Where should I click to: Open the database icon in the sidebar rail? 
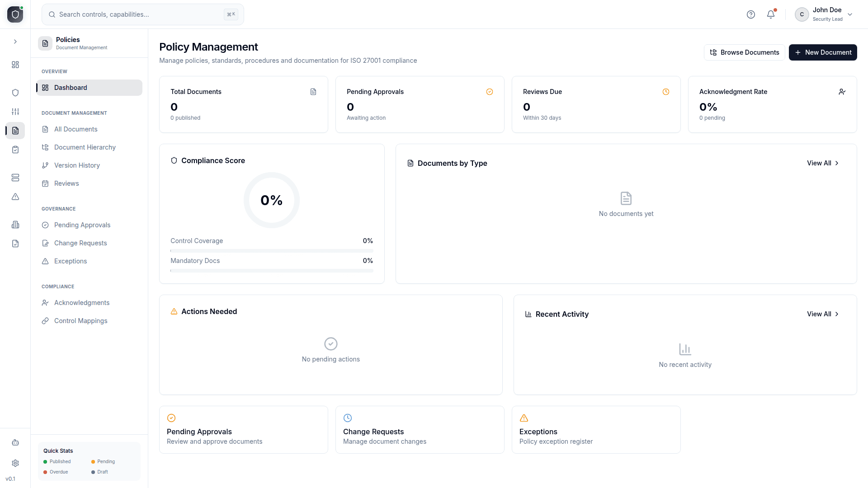coord(15,178)
